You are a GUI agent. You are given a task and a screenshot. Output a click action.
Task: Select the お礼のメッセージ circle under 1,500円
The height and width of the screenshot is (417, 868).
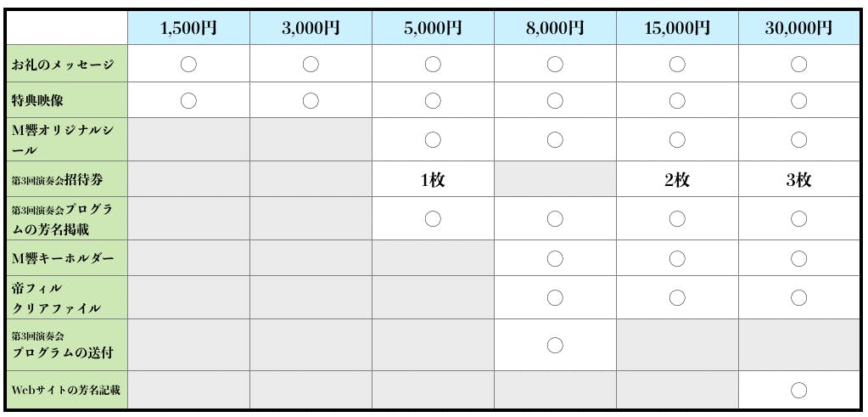point(188,64)
